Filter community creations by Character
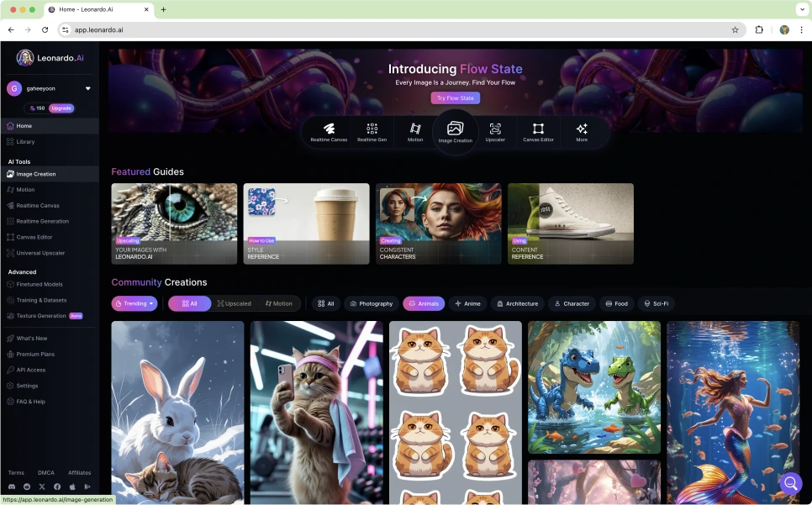Image resolution: width=812 pixels, height=505 pixels. tap(572, 303)
